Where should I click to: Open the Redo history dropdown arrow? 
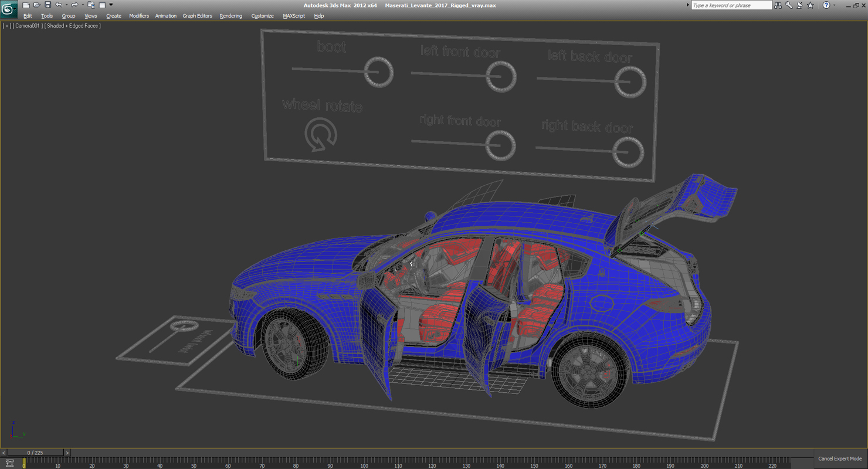[83, 5]
